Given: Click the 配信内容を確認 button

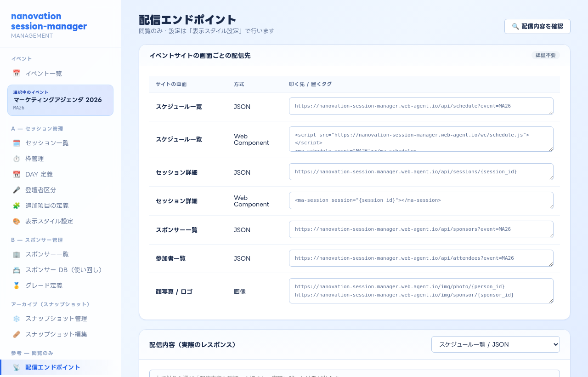Looking at the screenshot, I should point(537,26).
